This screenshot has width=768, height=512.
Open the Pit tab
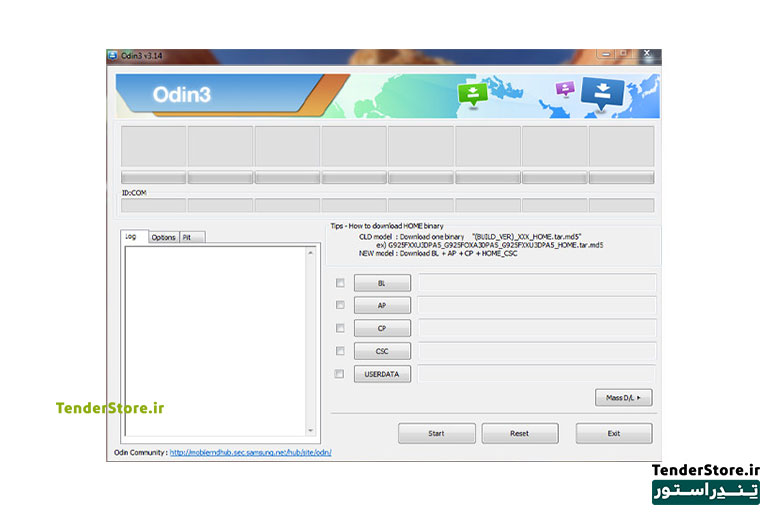coord(192,237)
